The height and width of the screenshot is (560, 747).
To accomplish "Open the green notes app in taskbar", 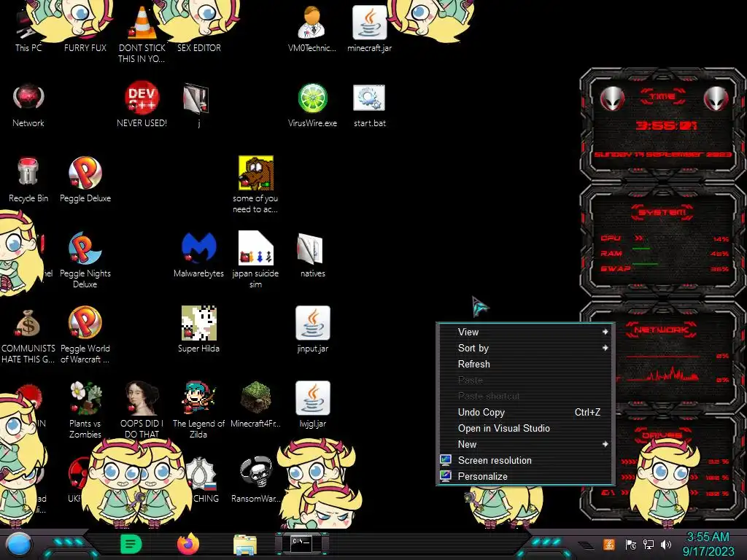I will point(131,544).
